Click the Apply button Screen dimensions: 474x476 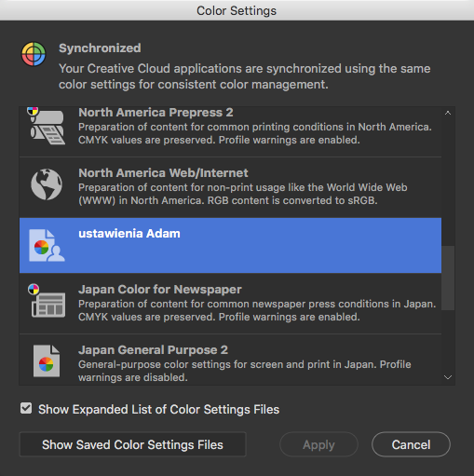[x=318, y=444]
